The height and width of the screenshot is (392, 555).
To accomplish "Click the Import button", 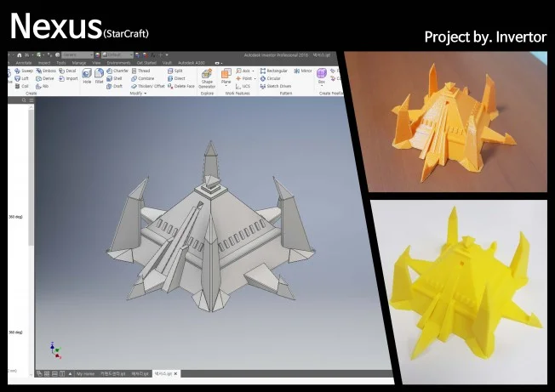I will tap(69, 78).
